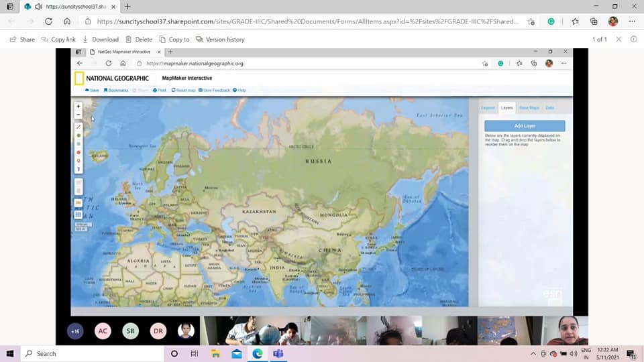Click the +16 participants overflow bubble
644x362 pixels.
[76, 330]
